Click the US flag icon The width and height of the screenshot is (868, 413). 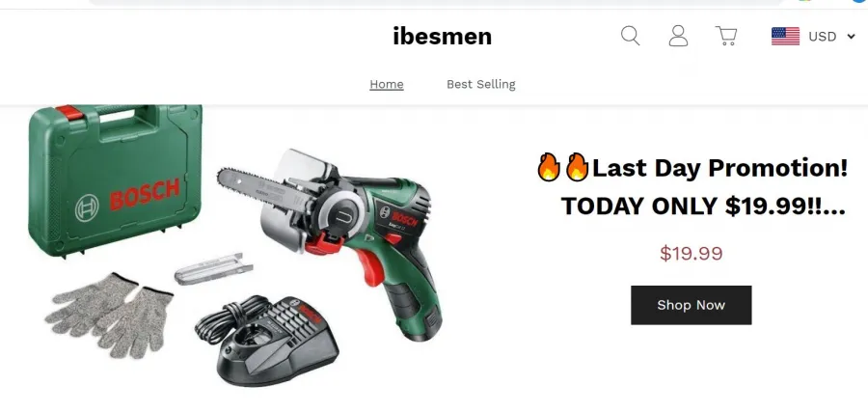(785, 37)
